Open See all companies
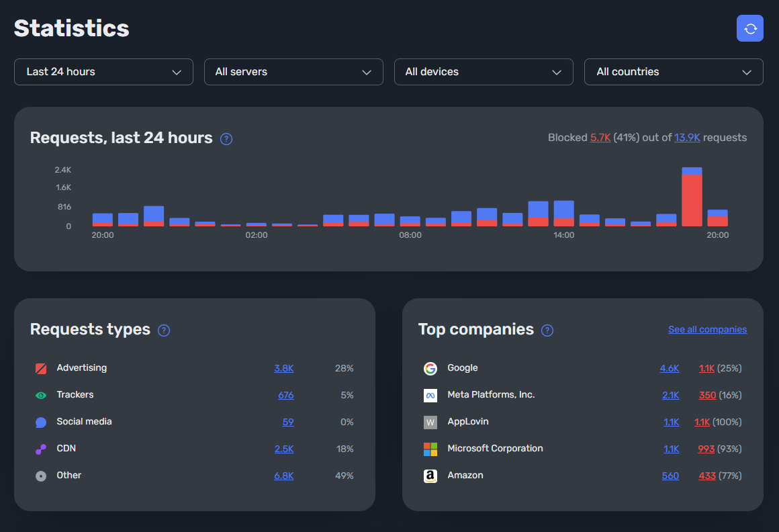Image resolution: width=779 pixels, height=532 pixels. 707,329
